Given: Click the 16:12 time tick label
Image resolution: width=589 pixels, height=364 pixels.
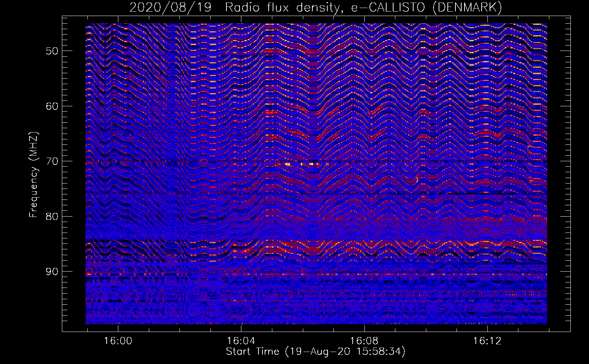Looking at the screenshot, I should (x=487, y=341).
